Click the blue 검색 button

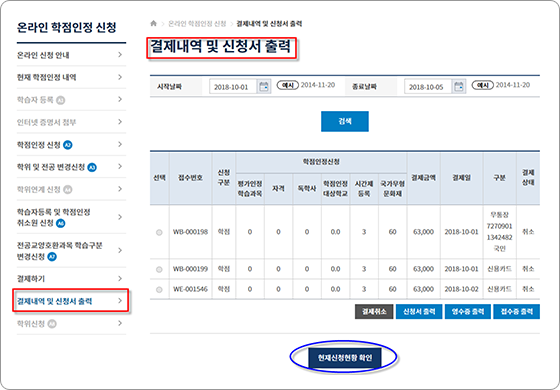tap(345, 121)
